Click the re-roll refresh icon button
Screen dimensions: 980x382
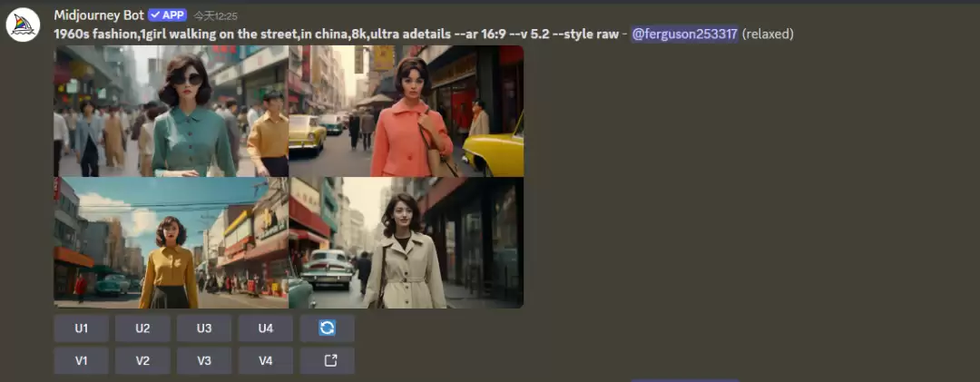pyautogui.click(x=327, y=328)
